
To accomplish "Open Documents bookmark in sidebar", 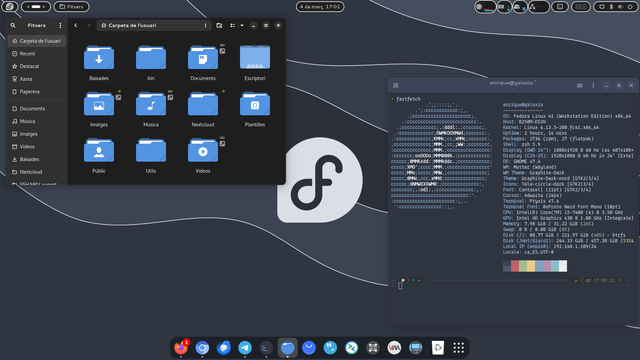I will (37, 109).
